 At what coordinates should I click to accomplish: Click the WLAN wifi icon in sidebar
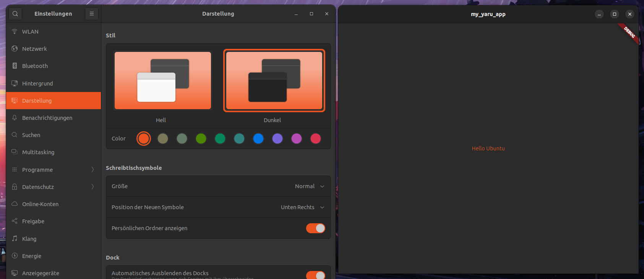click(15, 31)
